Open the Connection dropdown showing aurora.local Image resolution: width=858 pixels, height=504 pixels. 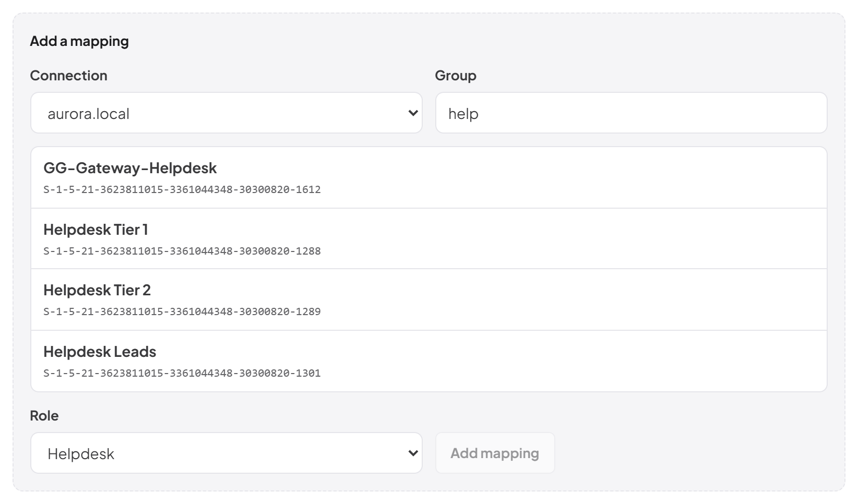[x=226, y=113]
